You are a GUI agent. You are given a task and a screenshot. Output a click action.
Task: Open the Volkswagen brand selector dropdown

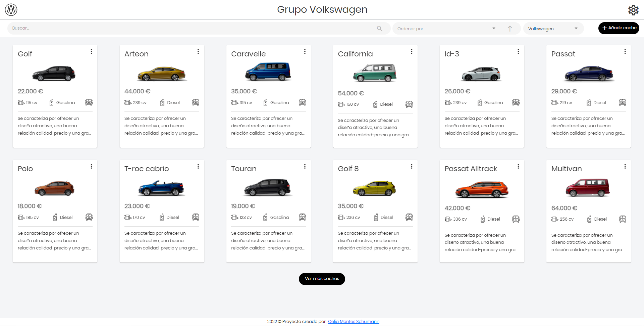click(x=553, y=29)
